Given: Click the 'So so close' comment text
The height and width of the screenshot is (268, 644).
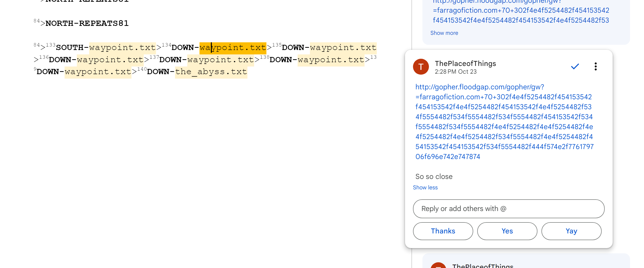Looking at the screenshot, I should pyautogui.click(x=434, y=176).
